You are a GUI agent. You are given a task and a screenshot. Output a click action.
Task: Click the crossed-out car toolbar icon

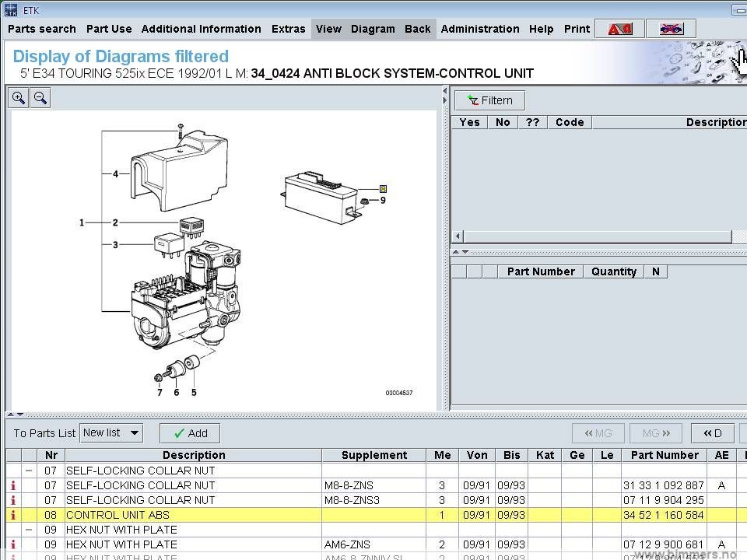pyautogui.click(x=672, y=29)
